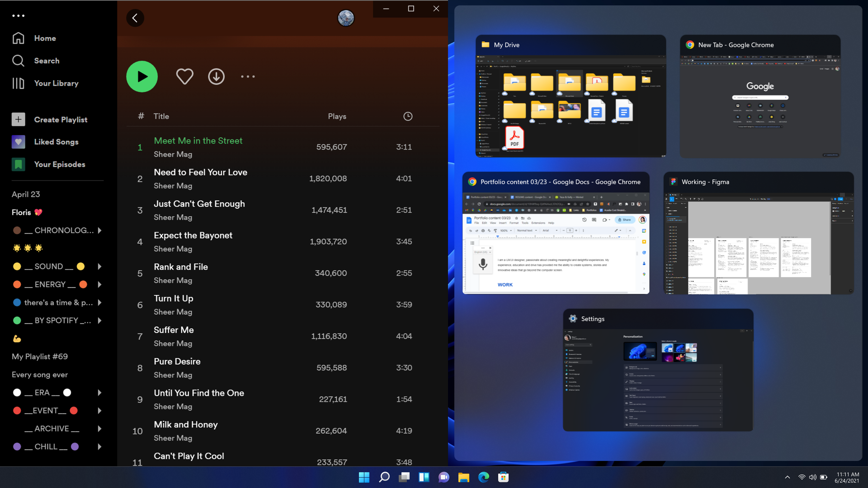Like the album with heart icon

(x=184, y=76)
